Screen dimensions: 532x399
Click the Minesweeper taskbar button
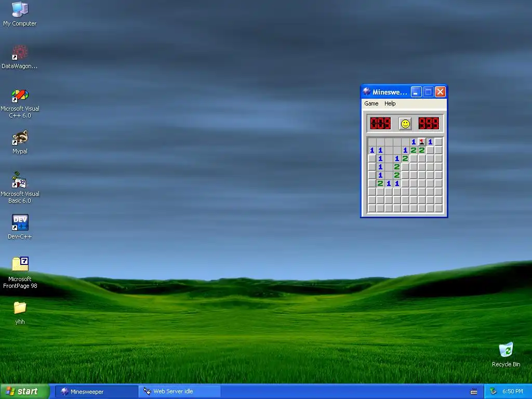point(97,392)
